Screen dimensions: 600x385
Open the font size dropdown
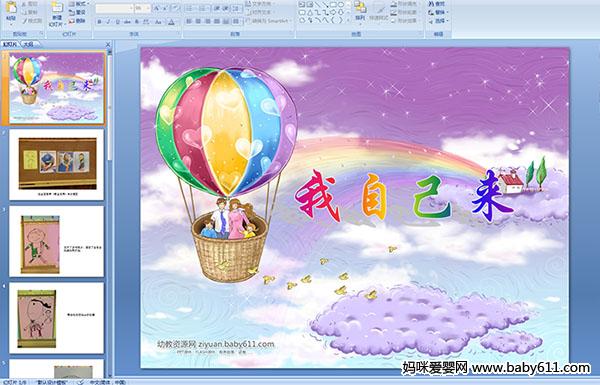[143, 8]
